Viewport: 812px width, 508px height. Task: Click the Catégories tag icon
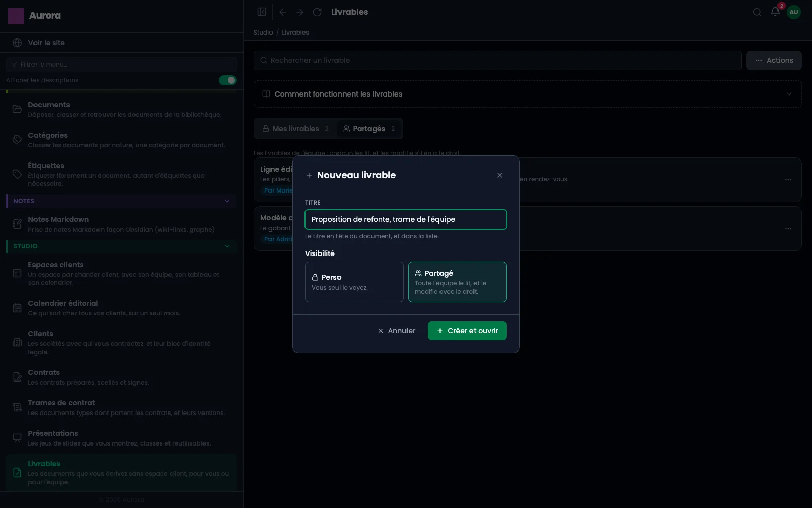pos(17,140)
